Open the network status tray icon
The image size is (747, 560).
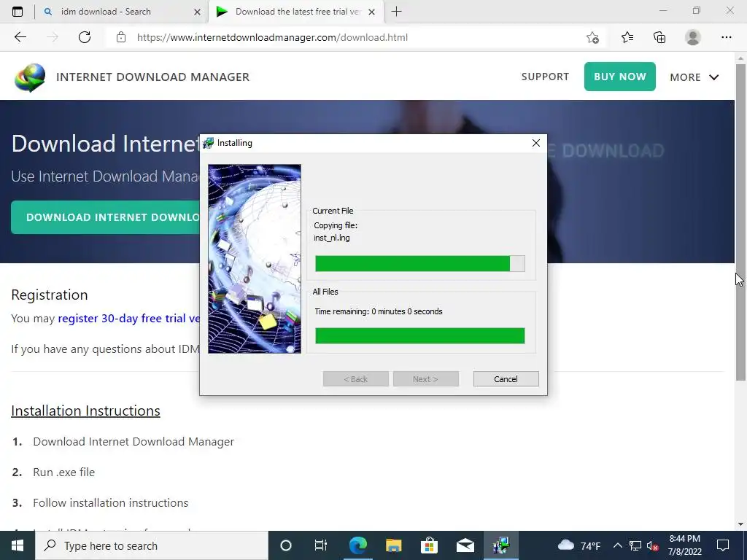click(635, 545)
